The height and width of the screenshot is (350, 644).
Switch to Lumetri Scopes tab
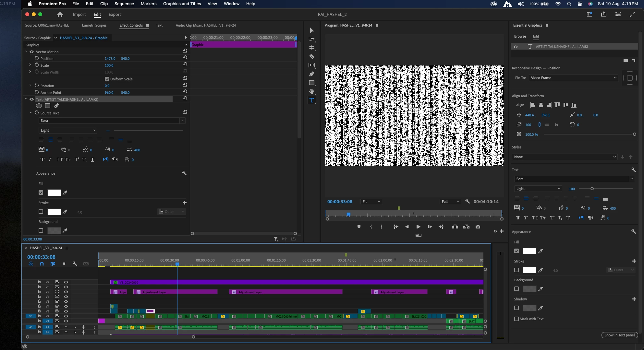coord(94,25)
